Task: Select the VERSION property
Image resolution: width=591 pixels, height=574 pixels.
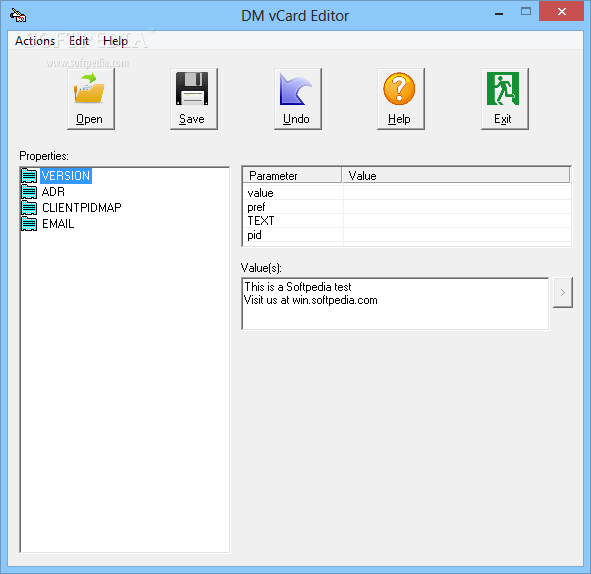Action: [66, 176]
